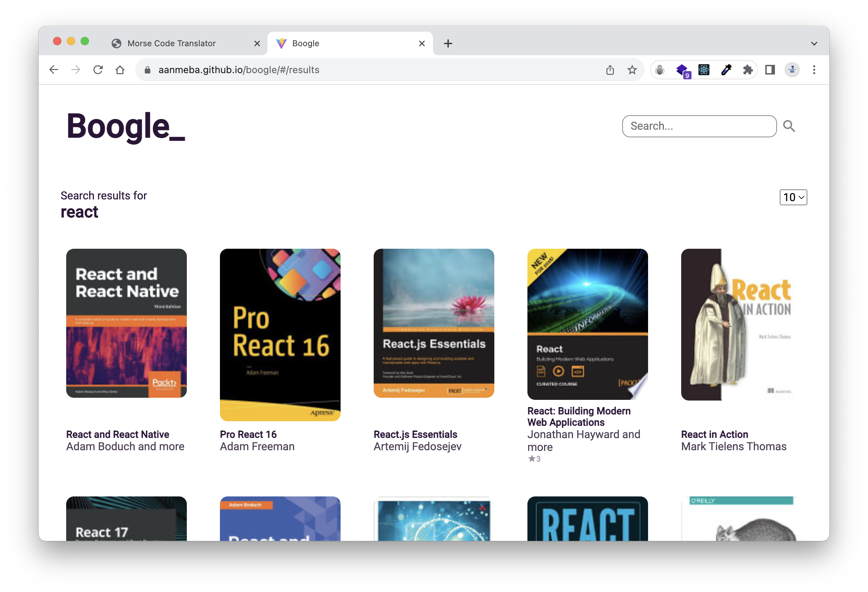Reload the page with refresh icon

coord(98,70)
